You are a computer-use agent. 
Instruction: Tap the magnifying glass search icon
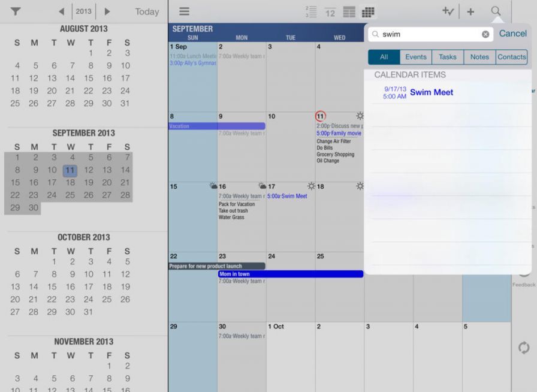(496, 11)
